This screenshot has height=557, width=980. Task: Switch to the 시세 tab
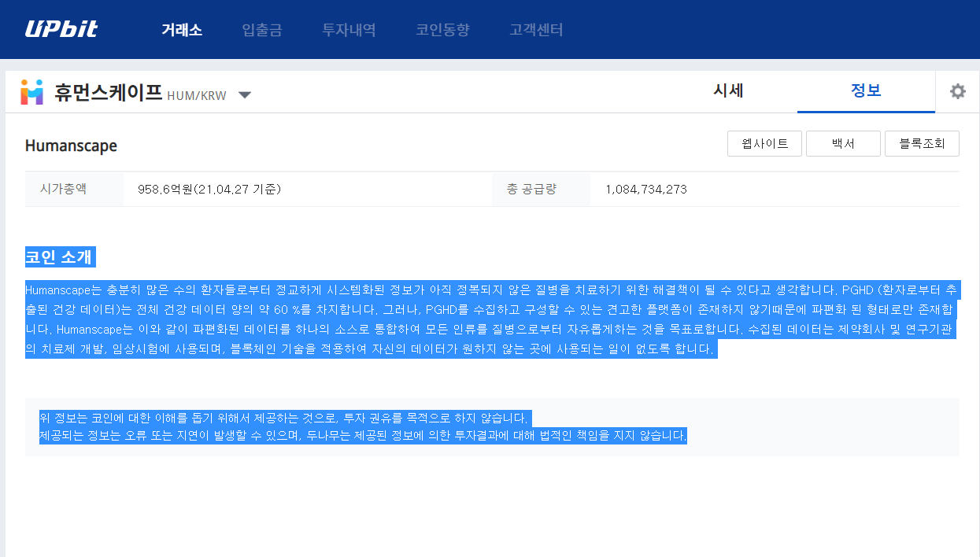point(728,90)
